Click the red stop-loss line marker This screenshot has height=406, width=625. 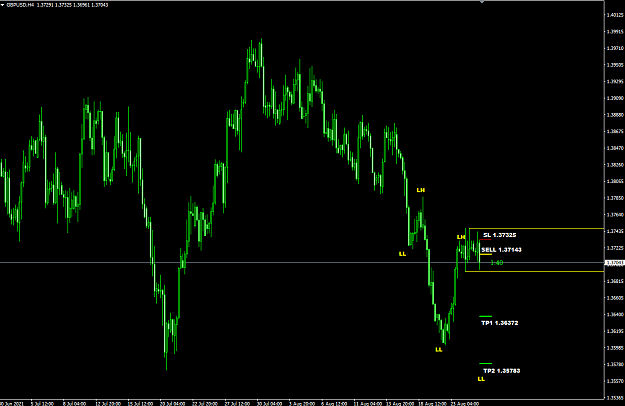485,239
